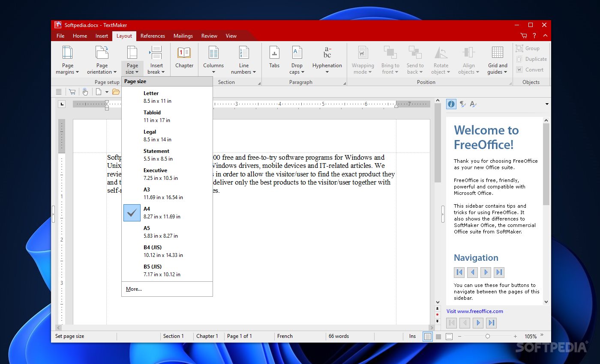Switch the sidebar to paragraph styles icon
Screen dimensions: 600x364
(x=462, y=104)
